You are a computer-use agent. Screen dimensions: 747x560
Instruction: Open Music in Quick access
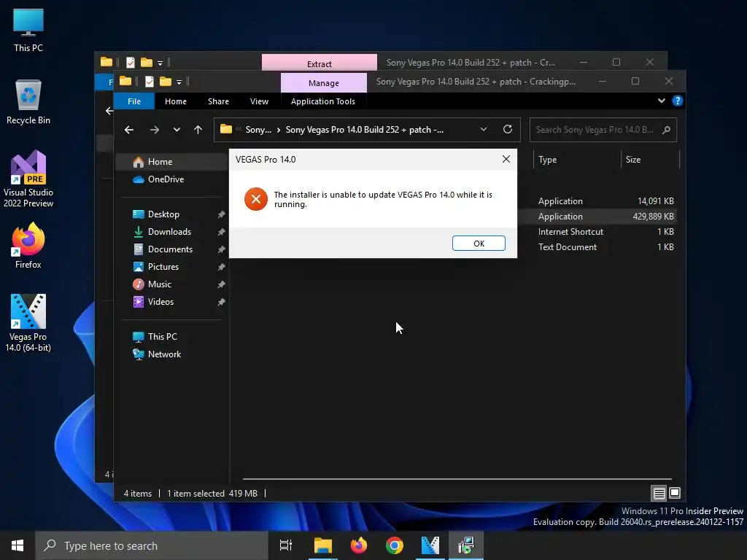[159, 284]
